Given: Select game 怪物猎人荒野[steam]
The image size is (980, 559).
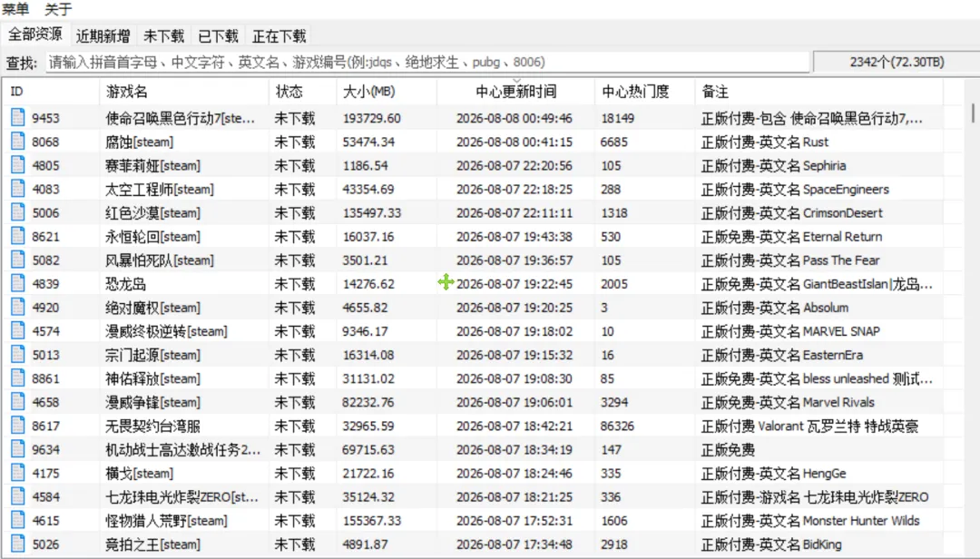Looking at the screenshot, I should click(166, 521).
